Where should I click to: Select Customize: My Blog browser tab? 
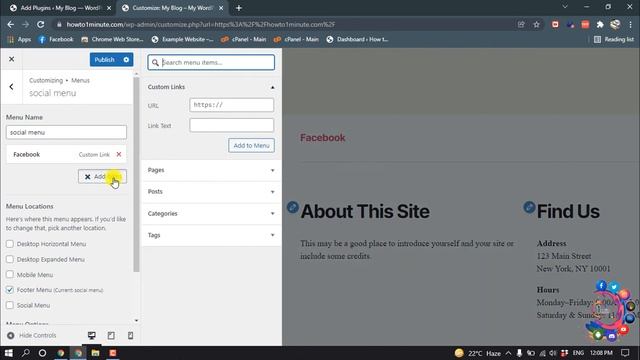(x=173, y=8)
